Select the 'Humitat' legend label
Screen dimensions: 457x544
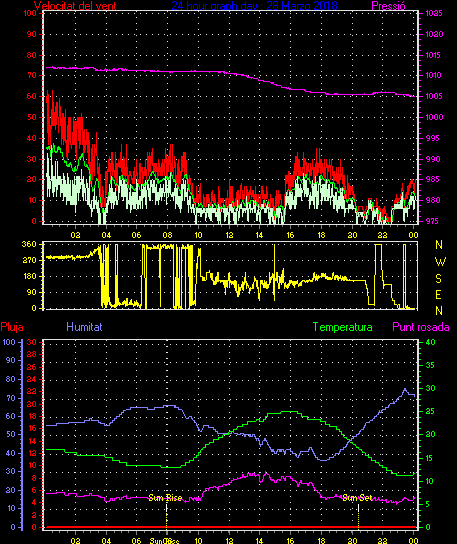[x=84, y=327]
